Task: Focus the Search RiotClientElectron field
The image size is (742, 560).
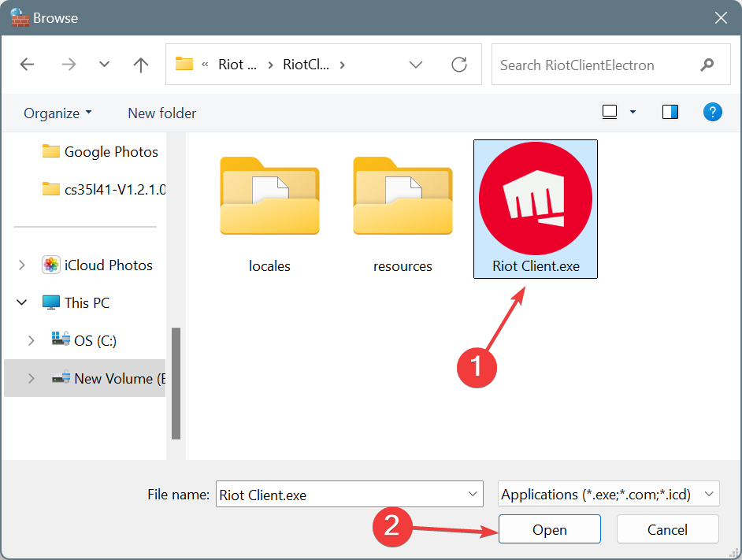Action: point(611,65)
